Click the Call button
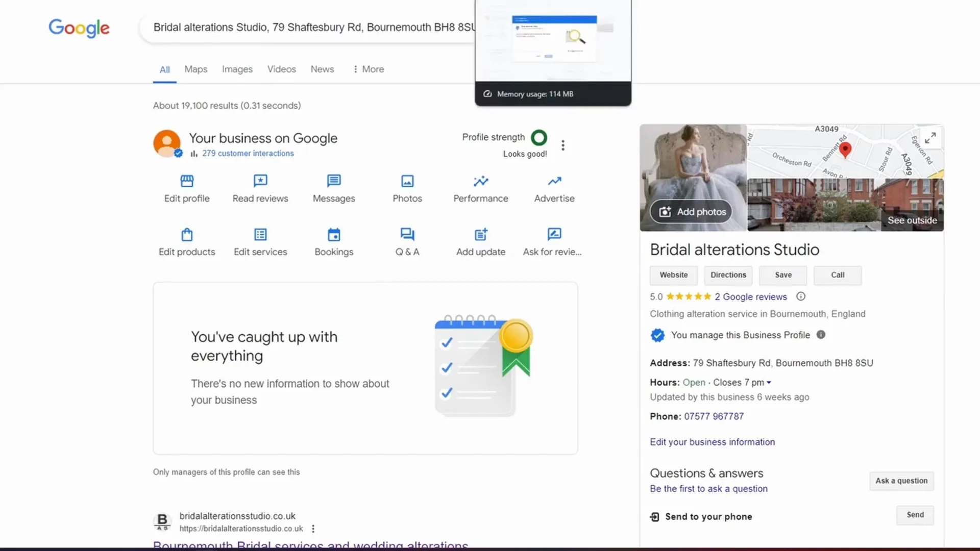The image size is (980, 551). pos(838,275)
